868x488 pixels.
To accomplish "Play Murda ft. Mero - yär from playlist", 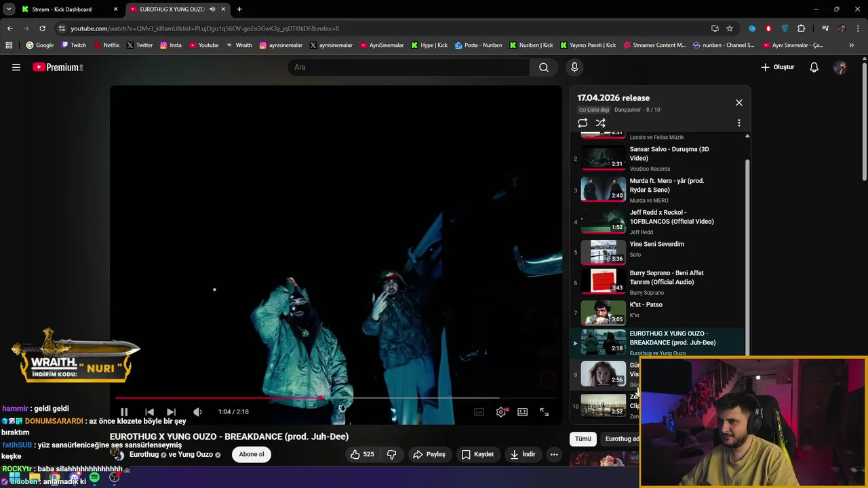I will pos(658,190).
